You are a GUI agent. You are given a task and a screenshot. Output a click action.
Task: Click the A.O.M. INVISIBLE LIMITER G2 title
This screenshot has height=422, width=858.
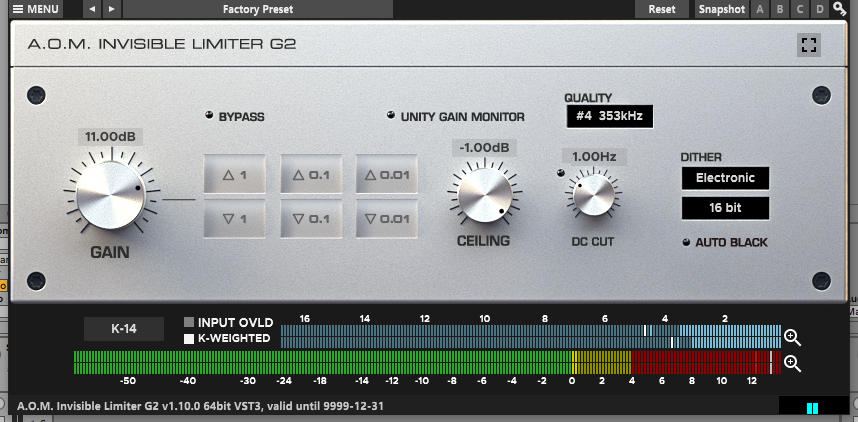(162, 44)
